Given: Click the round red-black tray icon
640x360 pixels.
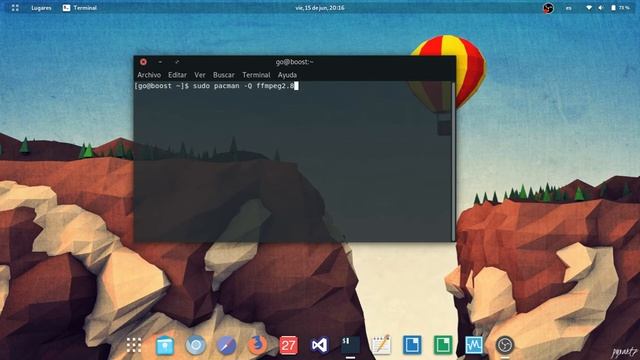Looking at the screenshot, I should [548, 8].
